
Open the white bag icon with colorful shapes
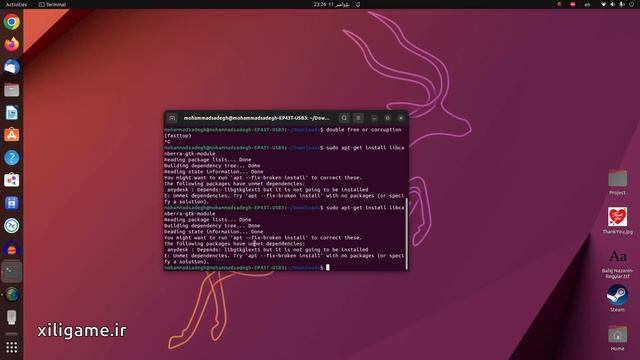11,180
